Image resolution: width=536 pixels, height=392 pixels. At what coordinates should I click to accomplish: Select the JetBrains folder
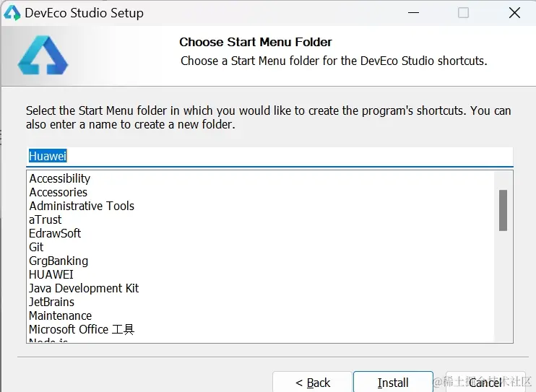pos(51,302)
